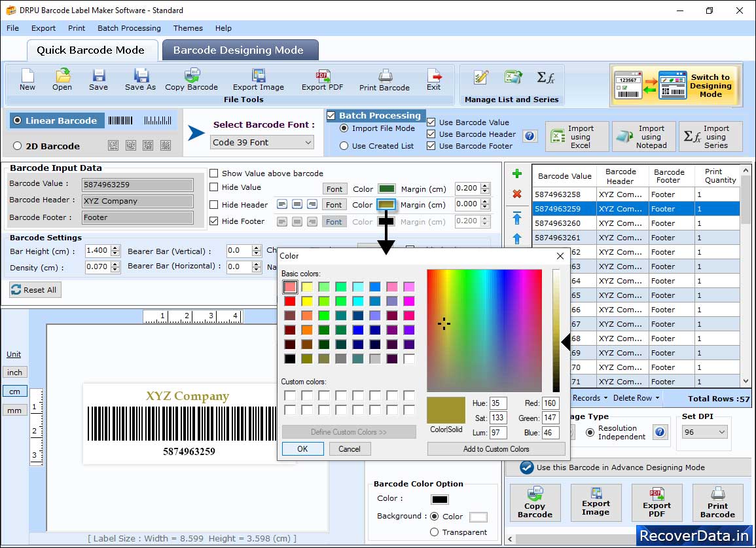The image size is (756, 548).
Task: Confirm the Color dialog with OK
Action: pyautogui.click(x=303, y=448)
